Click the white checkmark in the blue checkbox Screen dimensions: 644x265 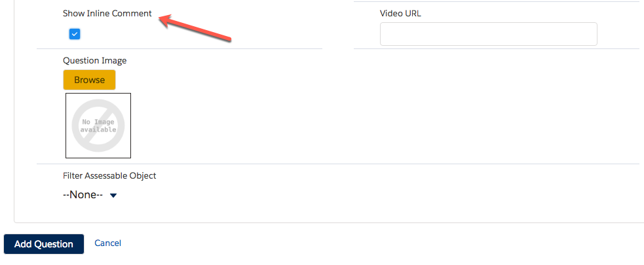tap(74, 34)
